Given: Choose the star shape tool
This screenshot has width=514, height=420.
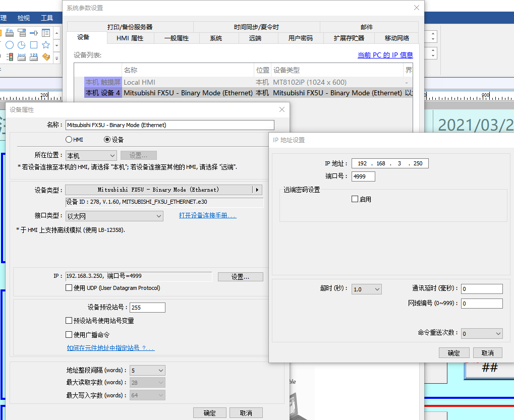Looking at the screenshot, I should (46, 45).
